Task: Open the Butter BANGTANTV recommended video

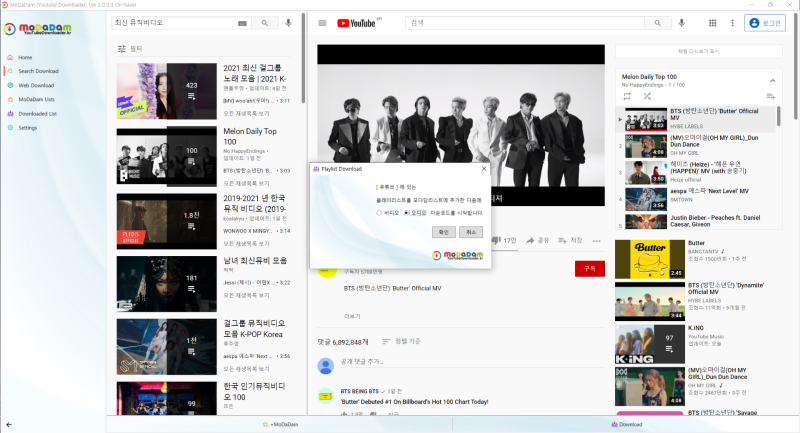Action: [649, 259]
